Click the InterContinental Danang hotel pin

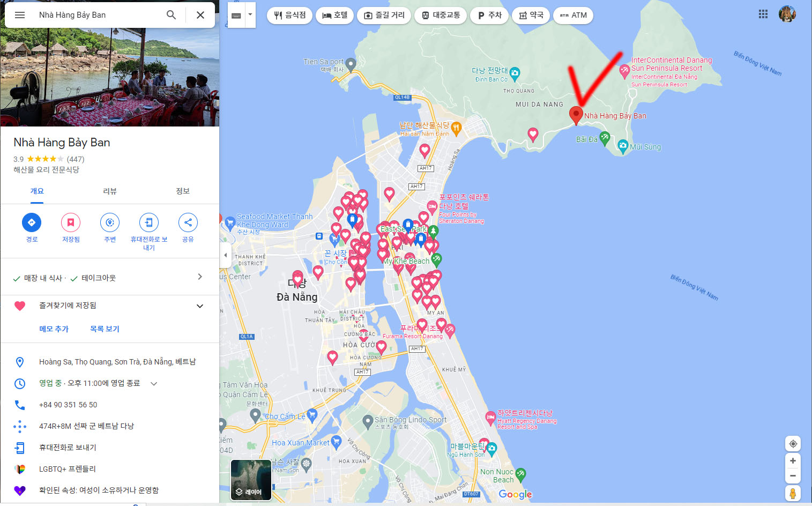point(624,70)
